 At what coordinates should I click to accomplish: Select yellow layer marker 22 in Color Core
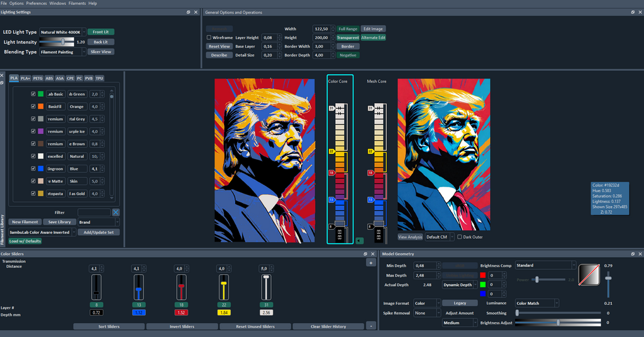[331, 152]
